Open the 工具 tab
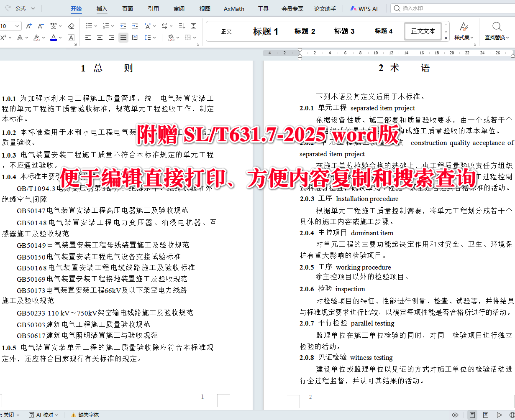This screenshot has width=515, height=420. pyautogui.click(x=263, y=9)
